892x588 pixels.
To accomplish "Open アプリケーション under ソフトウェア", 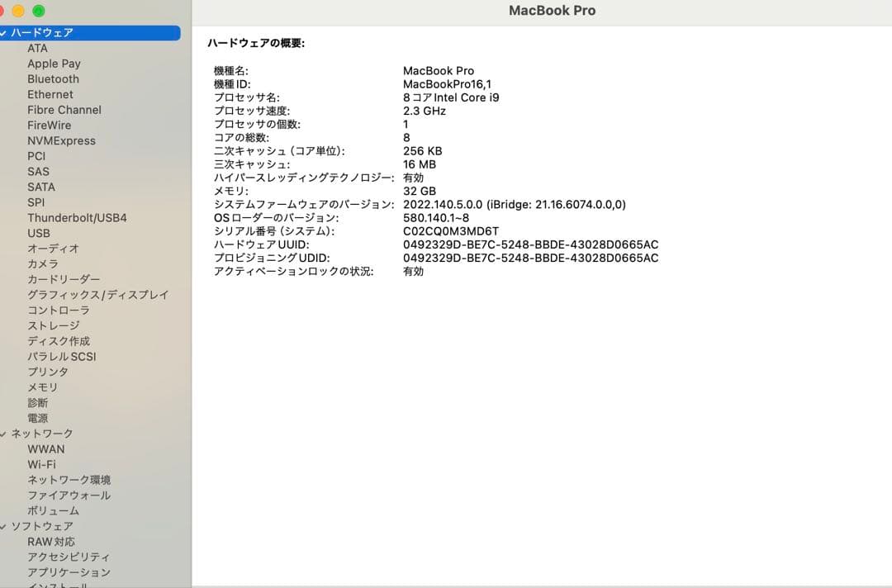I will click(x=66, y=572).
